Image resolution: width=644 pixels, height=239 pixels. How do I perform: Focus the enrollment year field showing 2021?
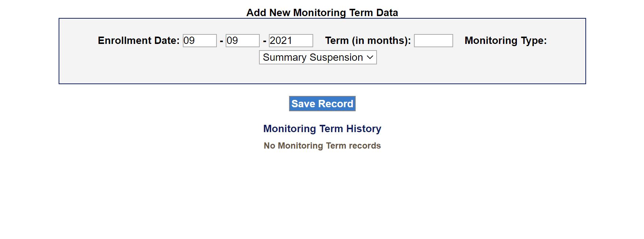point(291,41)
